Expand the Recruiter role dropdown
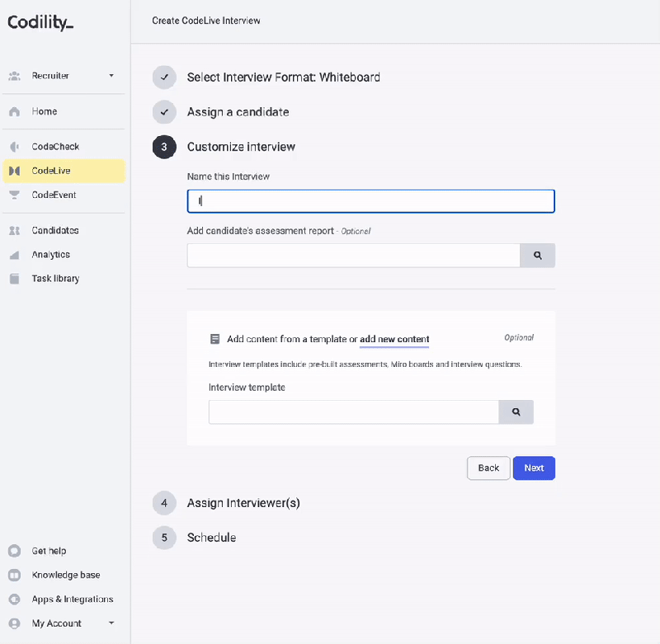The width and height of the screenshot is (660, 644). pyautogui.click(x=111, y=75)
